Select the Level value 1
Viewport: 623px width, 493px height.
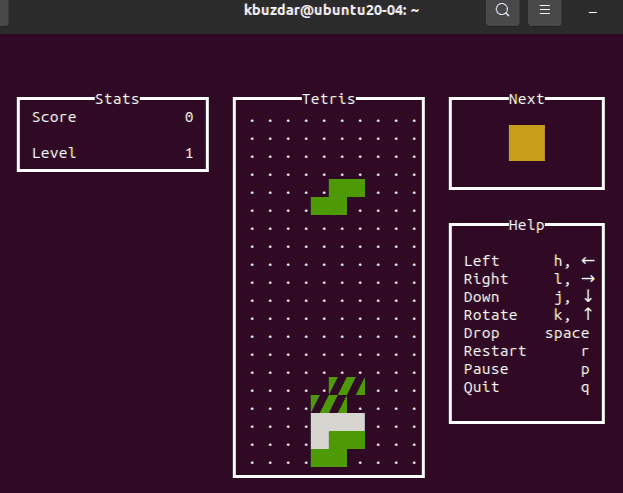(x=189, y=153)
